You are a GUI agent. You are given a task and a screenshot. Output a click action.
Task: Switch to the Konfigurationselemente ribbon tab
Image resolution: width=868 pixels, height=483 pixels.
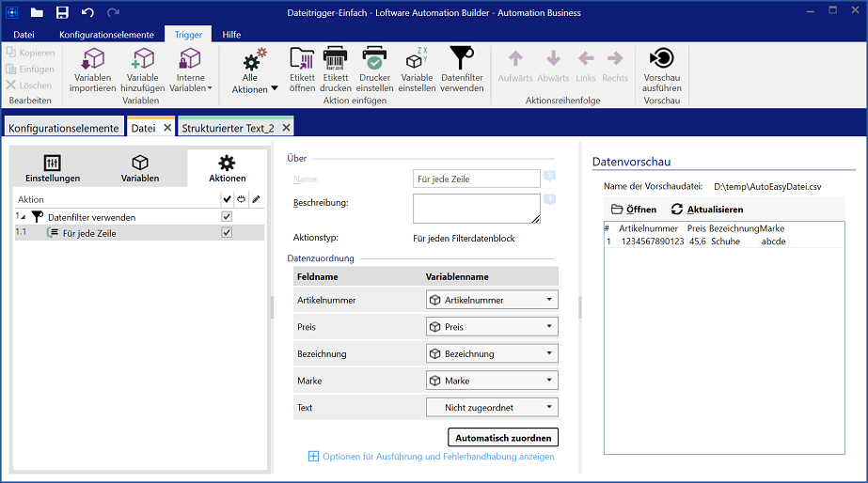point(105,35)
